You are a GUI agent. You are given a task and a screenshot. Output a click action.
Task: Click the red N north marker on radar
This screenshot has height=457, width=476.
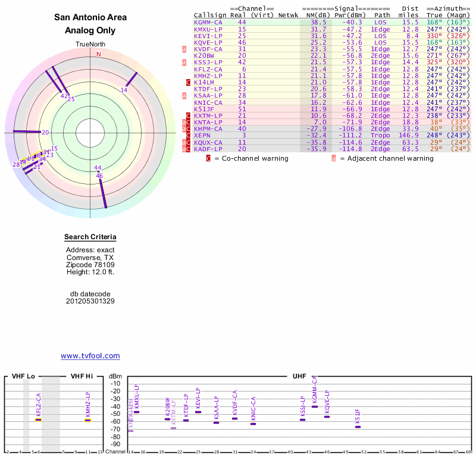point(99,54)
